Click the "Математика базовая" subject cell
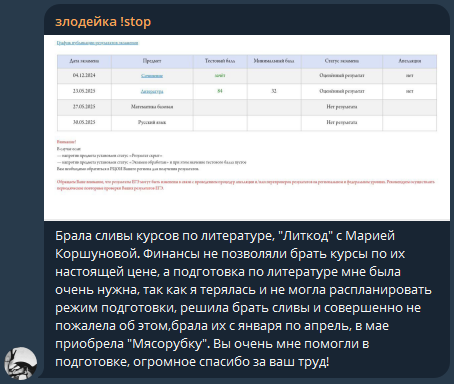The height and width of the screenshot is (384, 454). pos(152,107)
